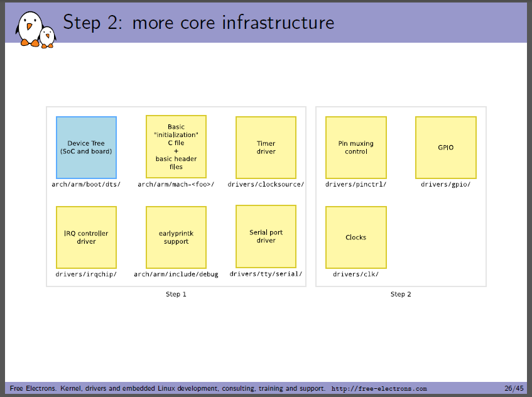Click the drivers/clk/ path label

(x=356, y=274)
